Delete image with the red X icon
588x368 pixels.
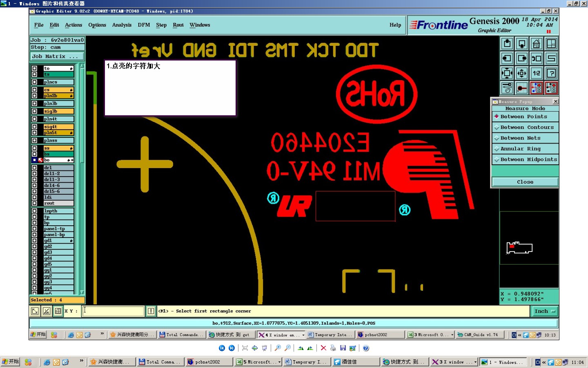323,348
